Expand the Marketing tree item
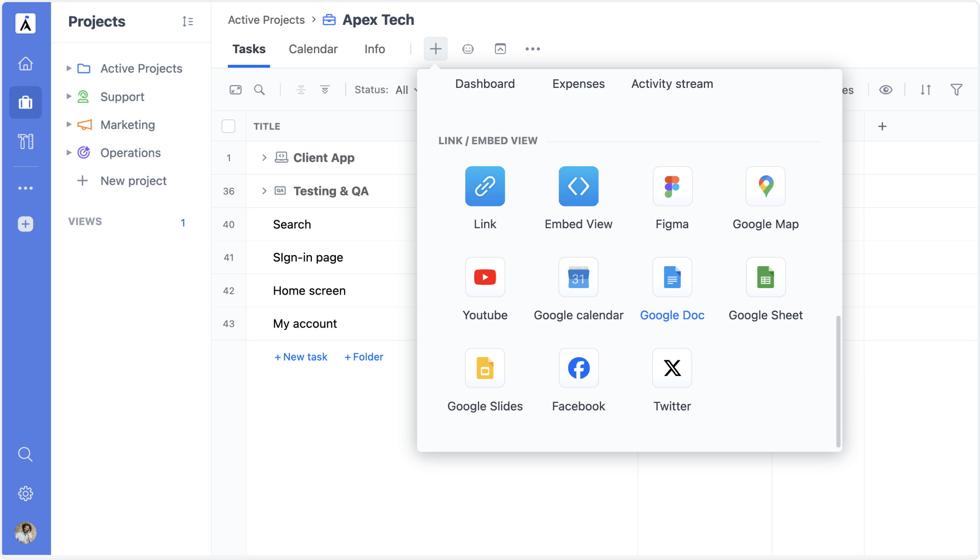 click(x=69, y=124)
